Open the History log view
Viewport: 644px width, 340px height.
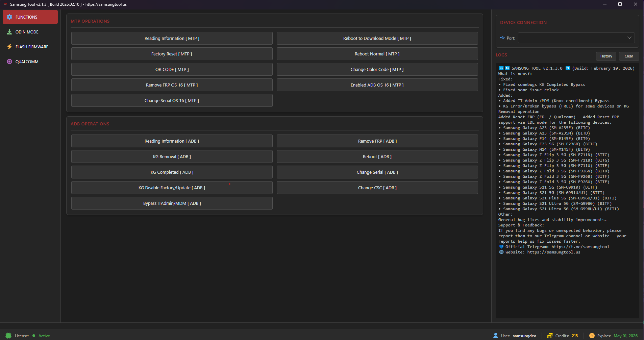(606, 56)
